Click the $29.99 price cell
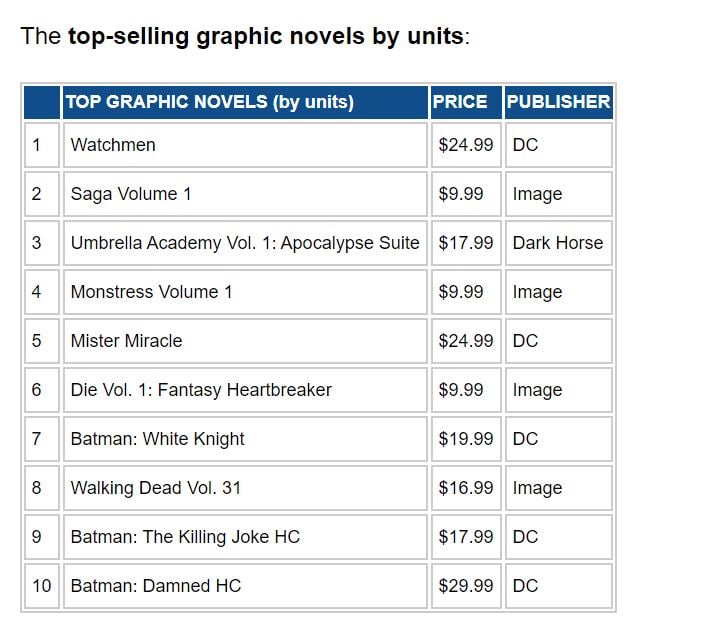Image resolution: width=702 pixels, height=625 pixels. [466, 586]
